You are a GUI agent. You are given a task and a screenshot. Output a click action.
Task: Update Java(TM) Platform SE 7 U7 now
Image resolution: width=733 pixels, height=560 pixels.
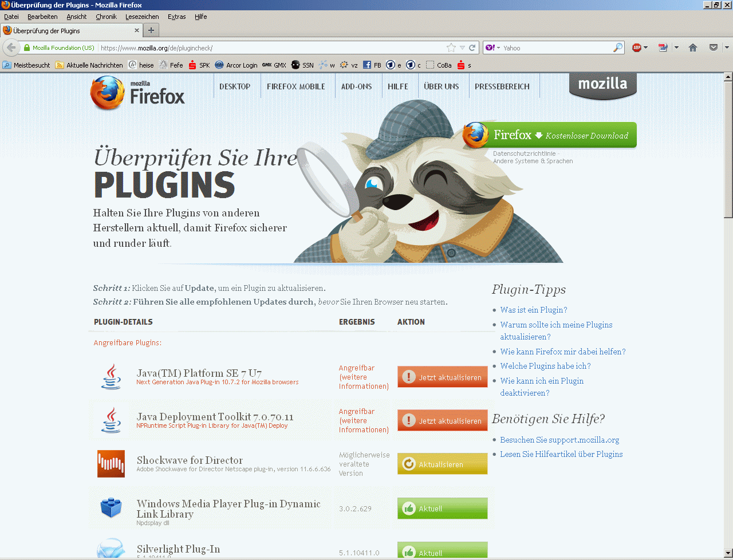coord(443,377)
